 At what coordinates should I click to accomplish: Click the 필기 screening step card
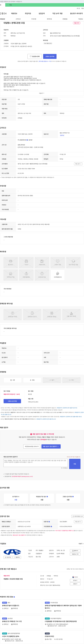point(52,380)
